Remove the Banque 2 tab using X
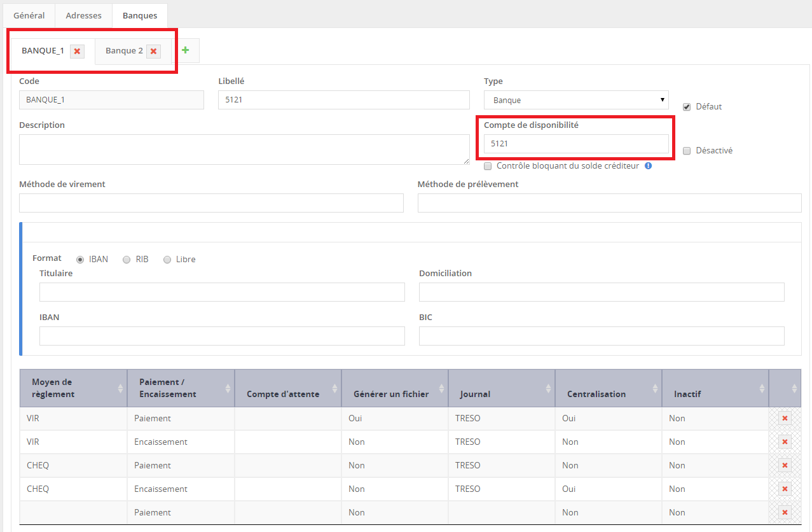812x532 pixels. (153, 52)
